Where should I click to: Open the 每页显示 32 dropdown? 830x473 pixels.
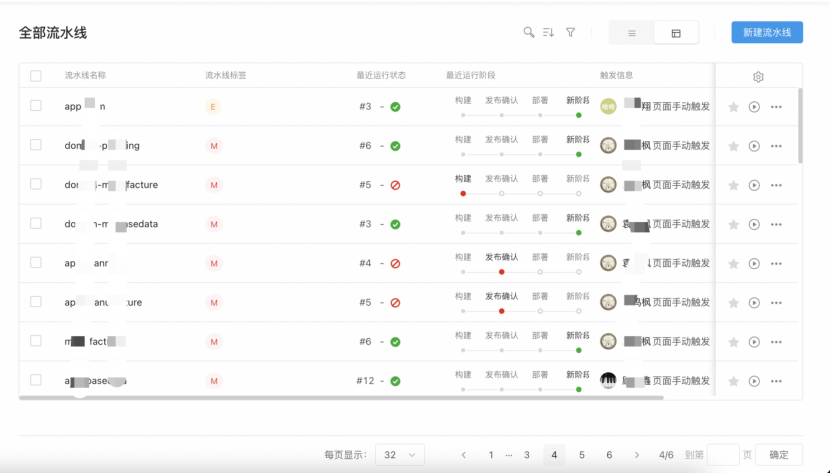(400, 454)
